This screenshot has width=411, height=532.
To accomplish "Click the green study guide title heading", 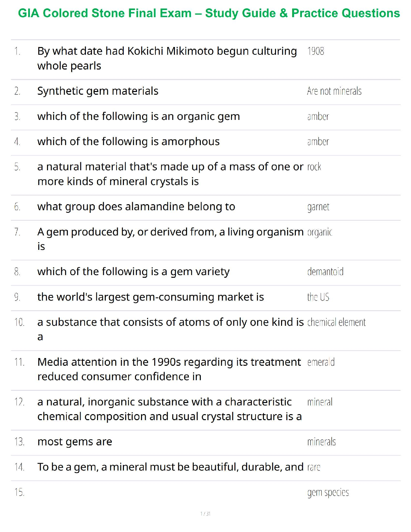I will [209, 13].
